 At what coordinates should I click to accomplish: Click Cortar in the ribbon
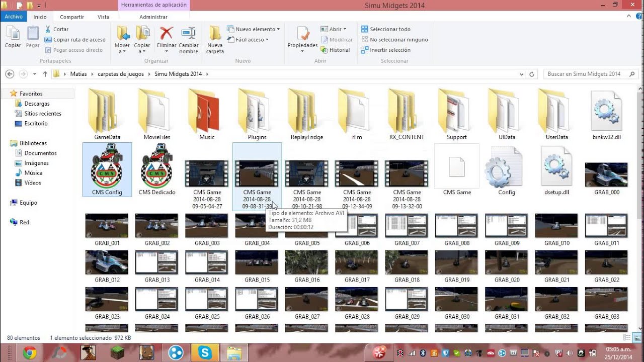56,29
